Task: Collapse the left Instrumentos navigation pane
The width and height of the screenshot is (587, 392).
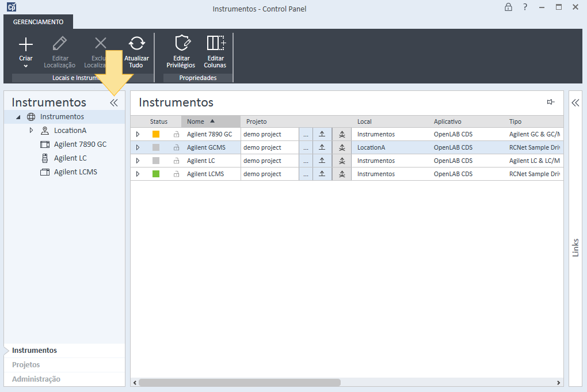Action: 114,103
